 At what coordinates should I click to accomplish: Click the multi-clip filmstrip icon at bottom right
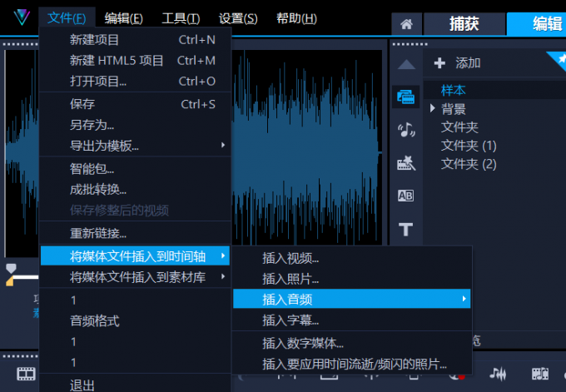click(x=539, y=374)
